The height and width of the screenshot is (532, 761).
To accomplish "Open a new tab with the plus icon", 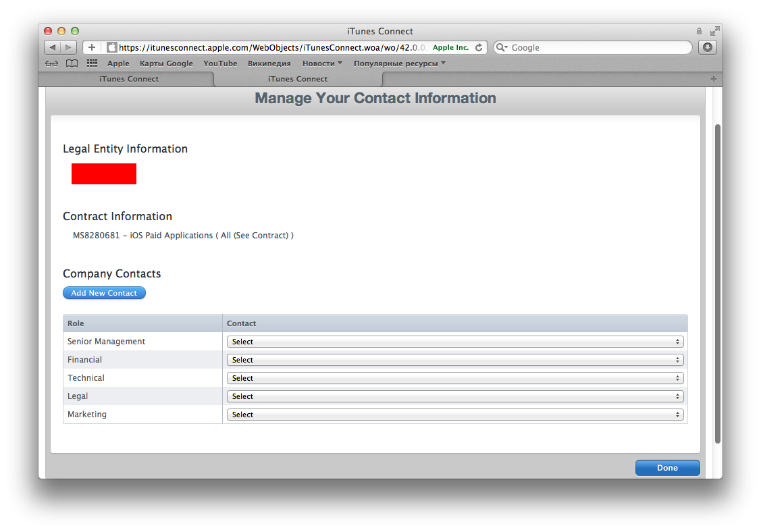I will click(x=713, y=78).
